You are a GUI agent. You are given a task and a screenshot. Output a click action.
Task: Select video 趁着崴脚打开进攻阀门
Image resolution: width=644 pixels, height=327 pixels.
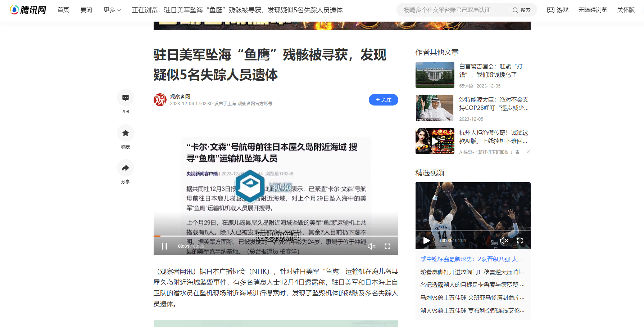pyautogui.click(x=472, y=272)
